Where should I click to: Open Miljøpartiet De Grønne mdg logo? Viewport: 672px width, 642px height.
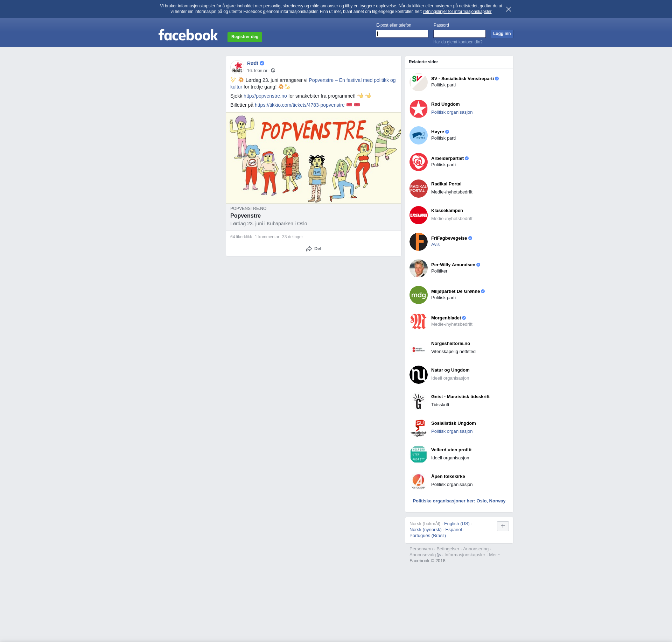point(419,295)
